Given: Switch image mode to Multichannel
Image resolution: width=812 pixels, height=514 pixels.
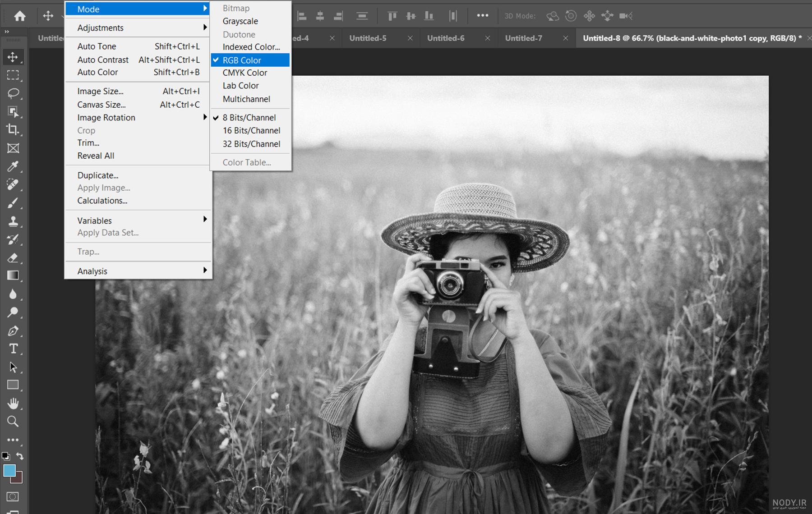Looking at the screenshot, I should click(250, 99).
